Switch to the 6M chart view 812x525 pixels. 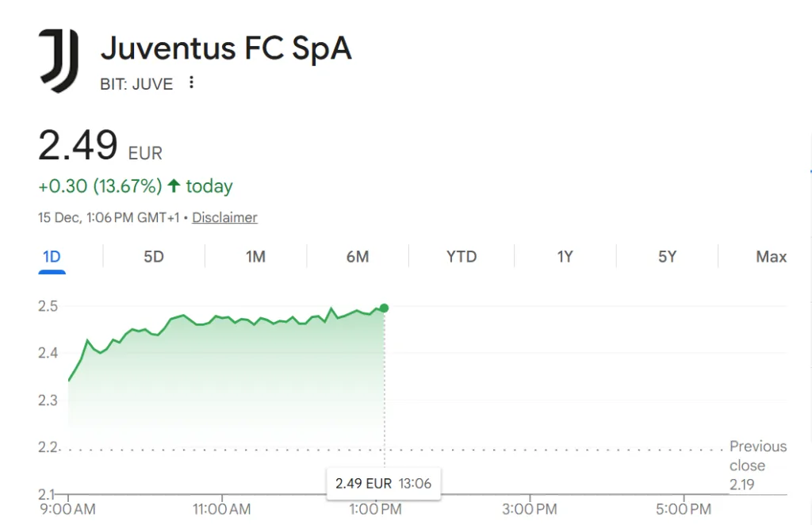(x=358, y=257)
